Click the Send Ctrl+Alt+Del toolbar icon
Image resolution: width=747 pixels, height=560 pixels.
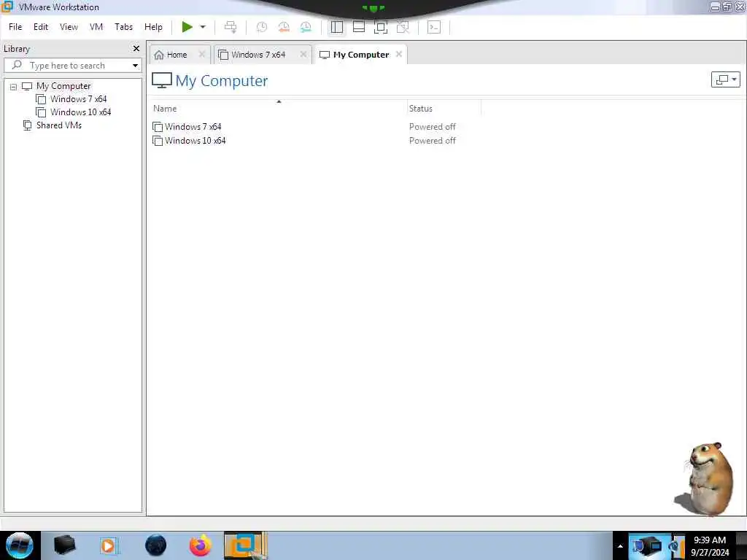231,27
